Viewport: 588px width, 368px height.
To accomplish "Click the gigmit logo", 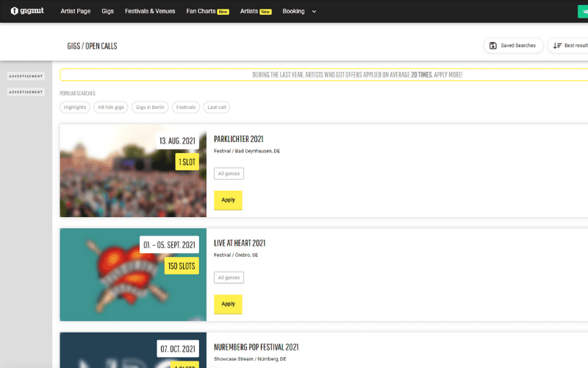I will 27,11.
